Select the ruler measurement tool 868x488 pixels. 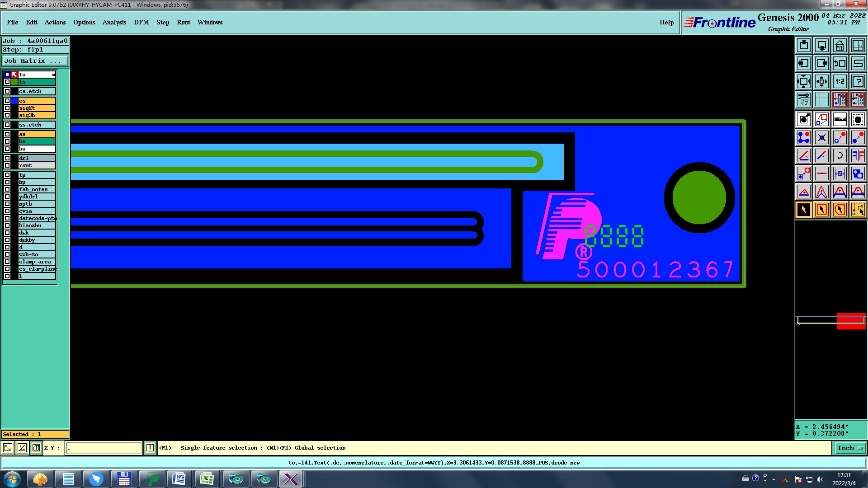click(x=840, y=119)
